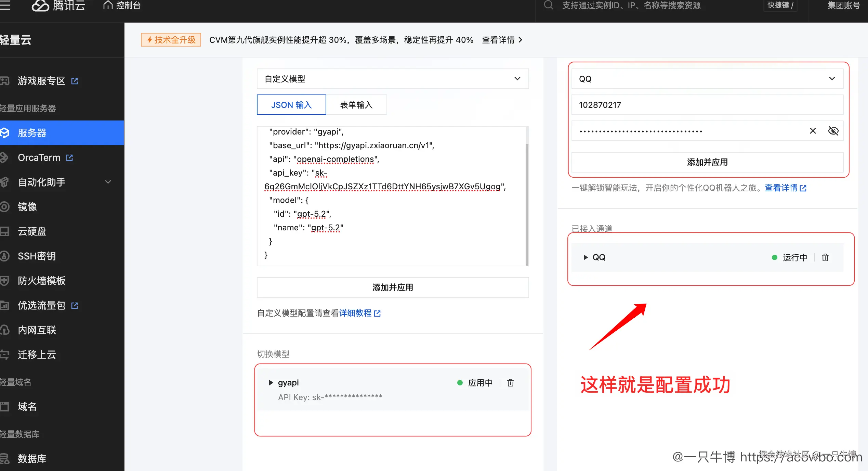The height and width of the screenshot is (471, 868).
Task: Click the search magnifier icon
Action: click(x=549, y=5)
